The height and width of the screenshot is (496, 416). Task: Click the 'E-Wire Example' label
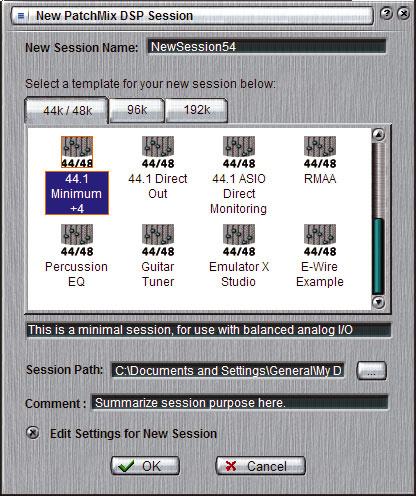point(320,274)
